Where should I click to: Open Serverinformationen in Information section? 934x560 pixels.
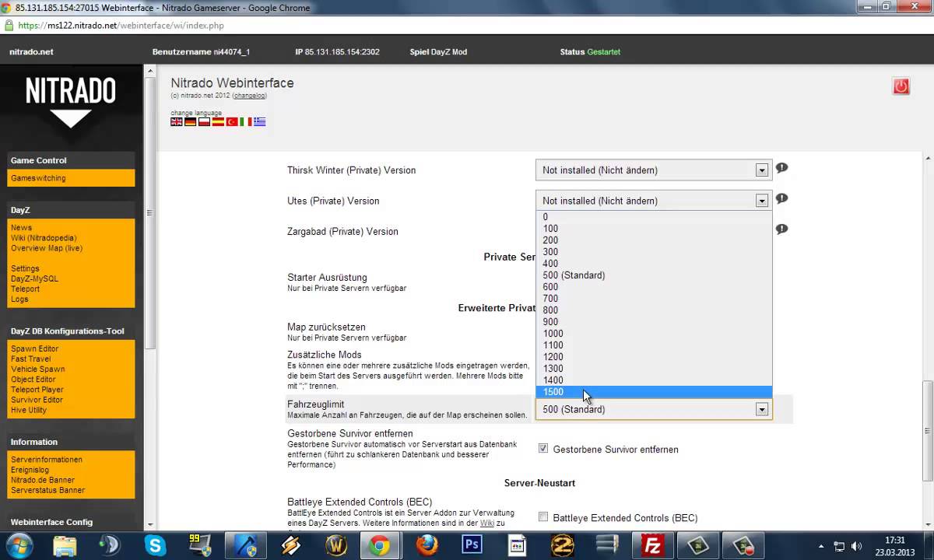click(47, 460)
